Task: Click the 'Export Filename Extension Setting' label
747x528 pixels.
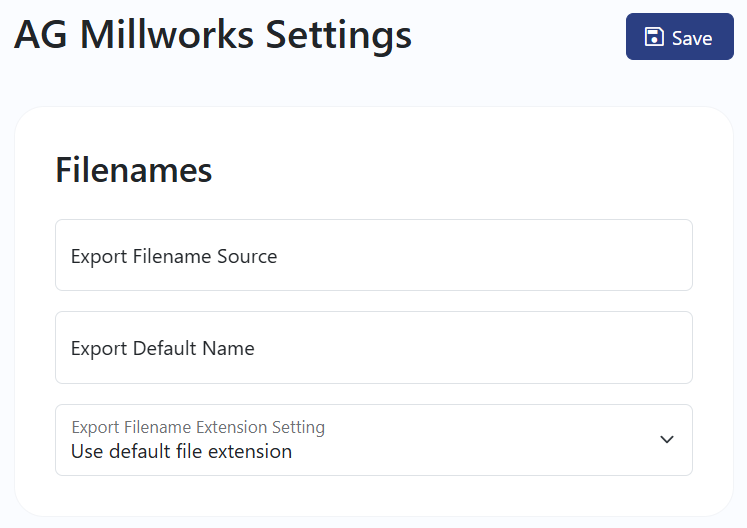Action: point(198,427)
